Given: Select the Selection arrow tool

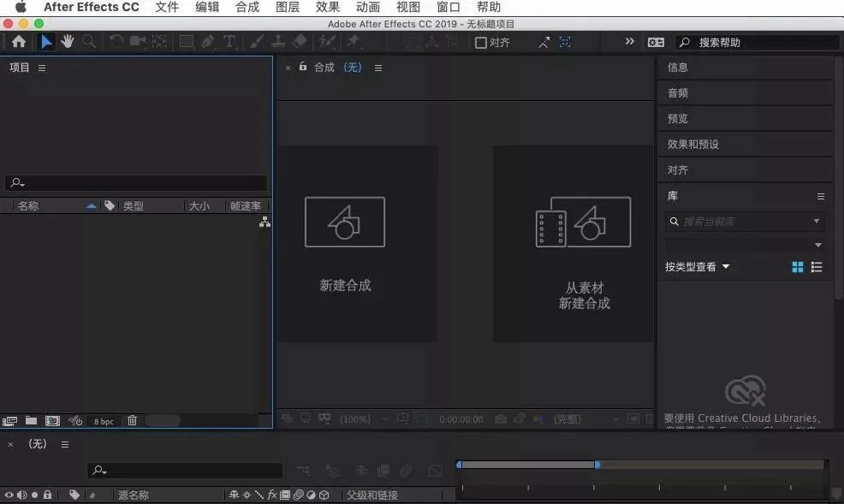Looking at the screenshot, I should 46,42.
